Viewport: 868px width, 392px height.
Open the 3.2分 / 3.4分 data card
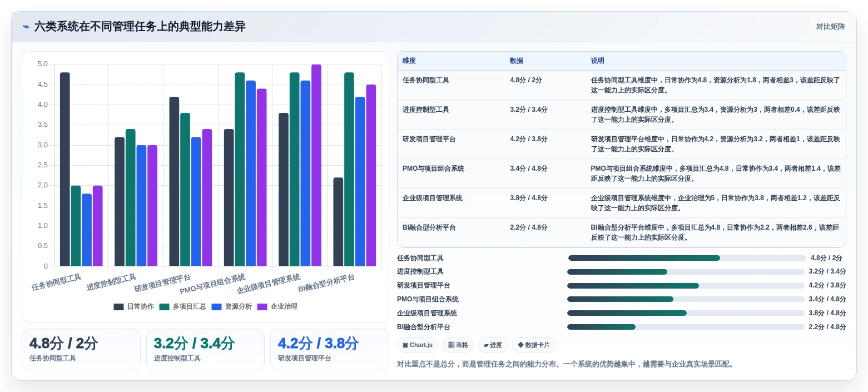coord(205,349)
